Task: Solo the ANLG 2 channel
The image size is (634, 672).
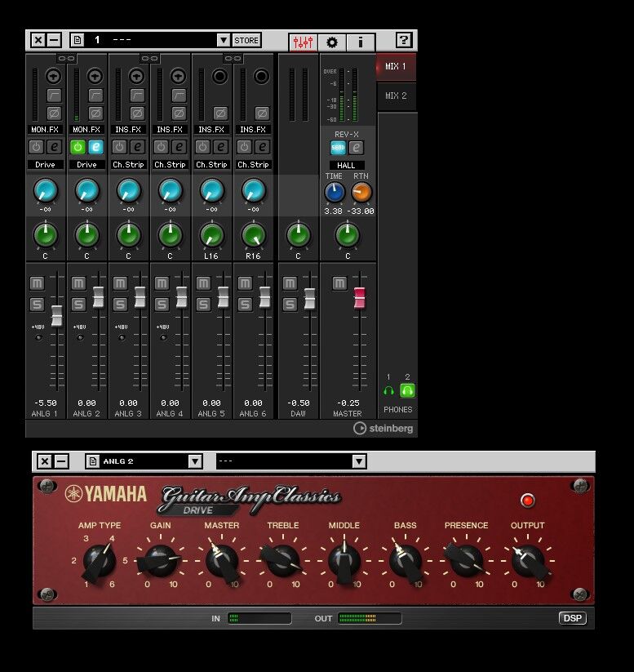Action: (x=78, y=305)
